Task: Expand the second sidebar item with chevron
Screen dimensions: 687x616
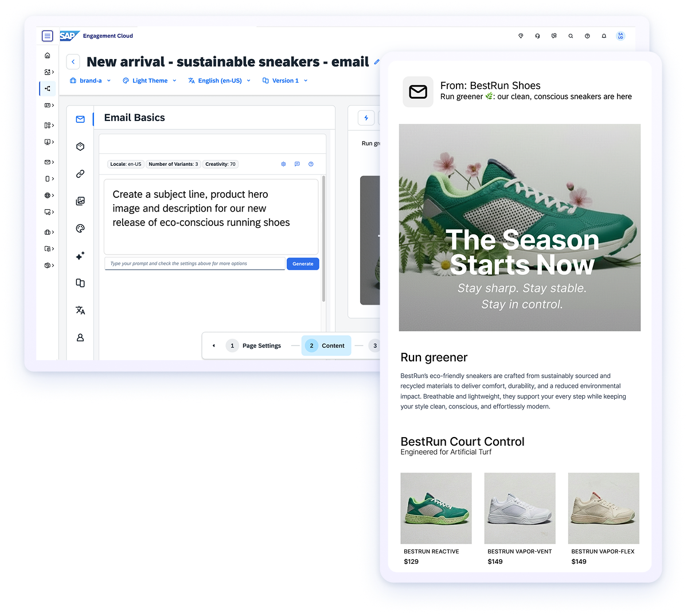Action: click(x=49, y=72)
